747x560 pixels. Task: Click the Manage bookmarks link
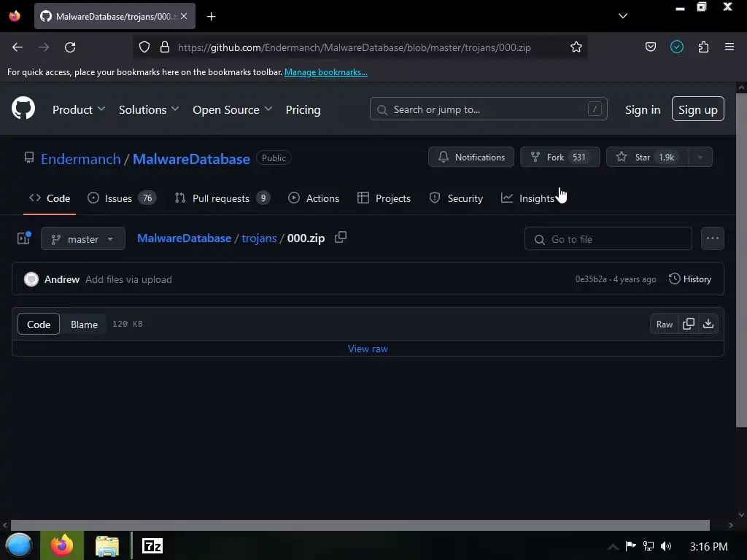[326, 72]
